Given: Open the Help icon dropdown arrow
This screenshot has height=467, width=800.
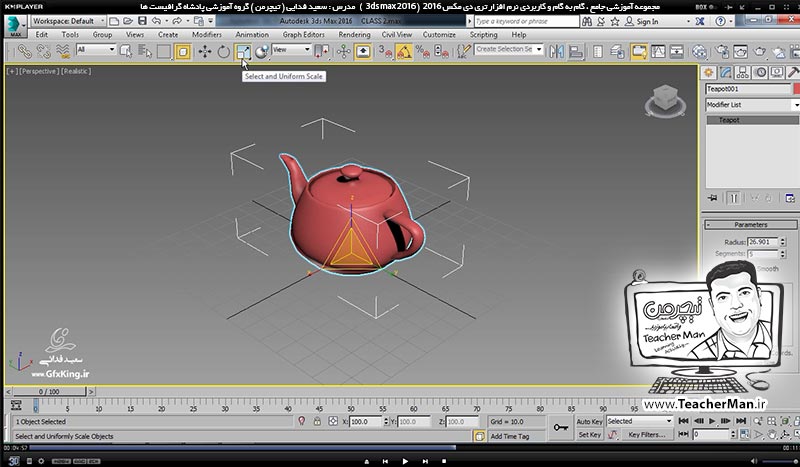Looking at the screenshot, I should [730, 21].
